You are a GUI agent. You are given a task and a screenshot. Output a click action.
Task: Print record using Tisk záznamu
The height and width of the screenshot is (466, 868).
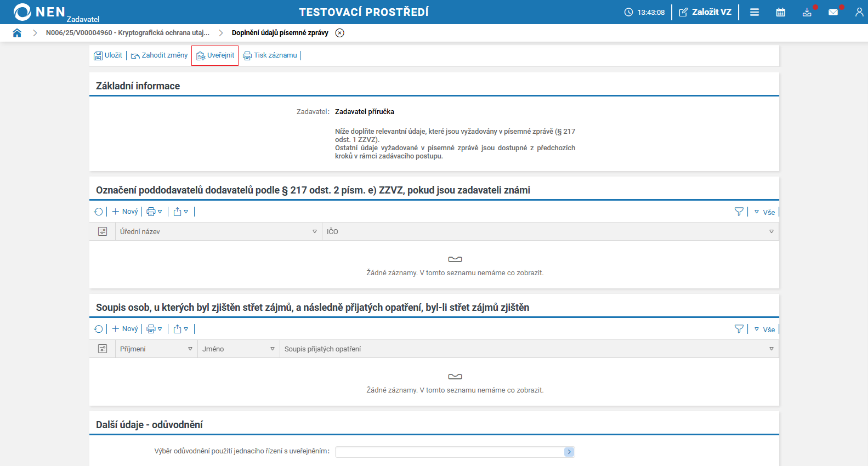[270, 55]
